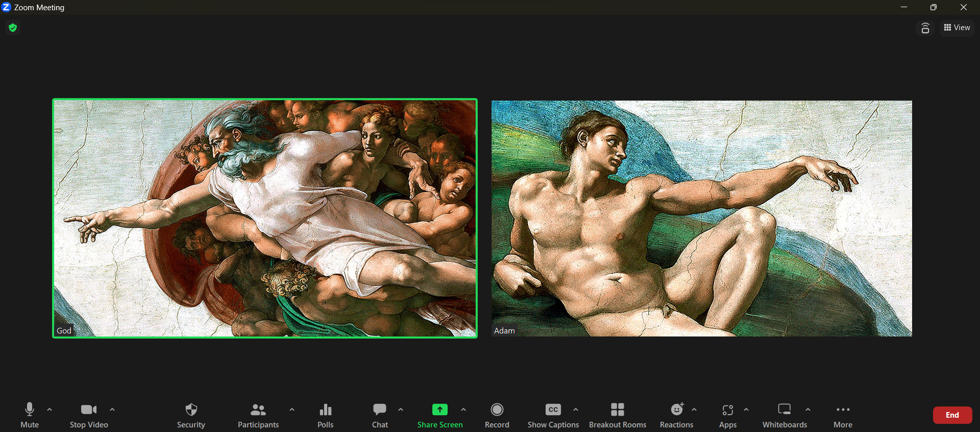The width and height of the screenshot is (980, 432).
Task: Minimize the Zoom Meeting window
Action: pyautogui.click(x=904, y=7)
